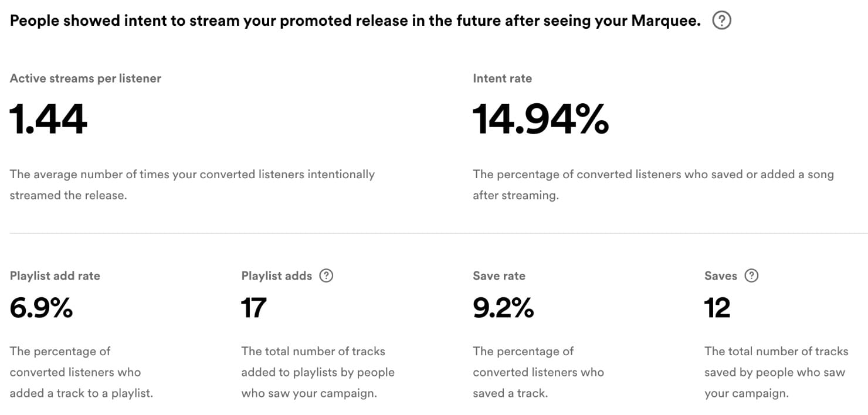Click the Saves label text
The height and width of the screenshot is (415, 868).
(720, 276)
